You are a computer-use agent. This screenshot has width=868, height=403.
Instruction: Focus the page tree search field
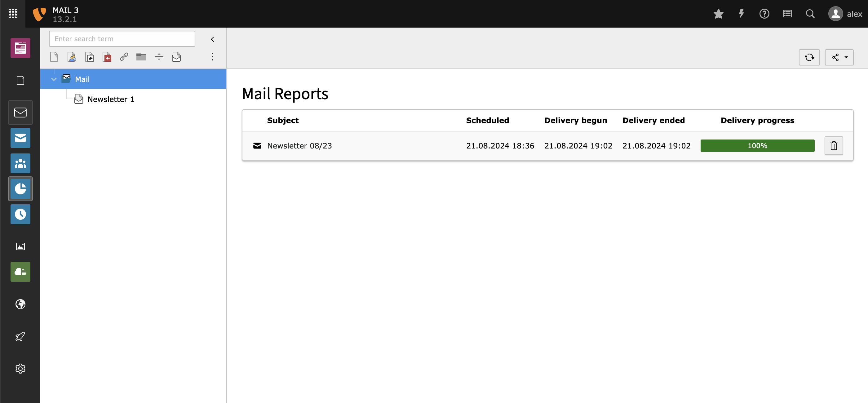click(122, 39)
